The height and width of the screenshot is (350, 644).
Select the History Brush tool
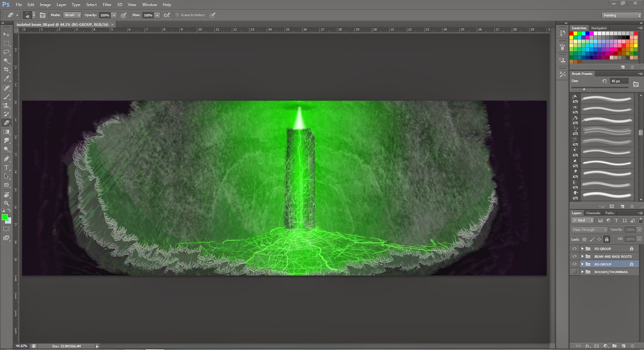[x=6, y=114]
